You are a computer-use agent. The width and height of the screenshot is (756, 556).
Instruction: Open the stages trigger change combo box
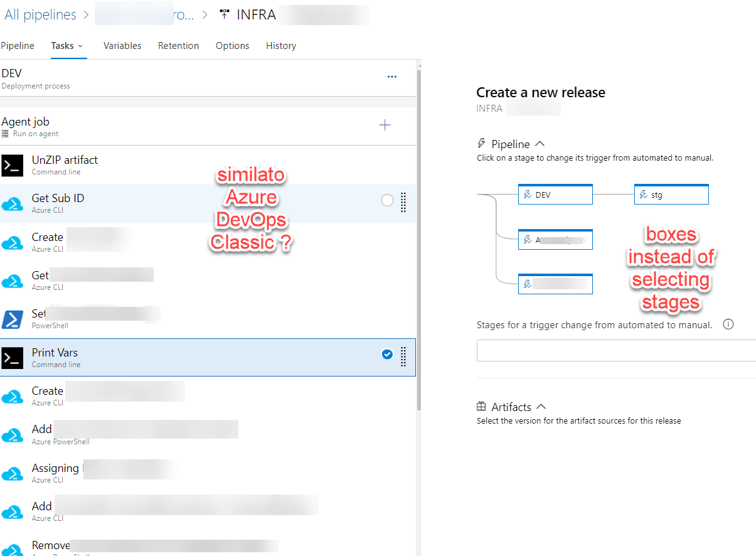616,351
